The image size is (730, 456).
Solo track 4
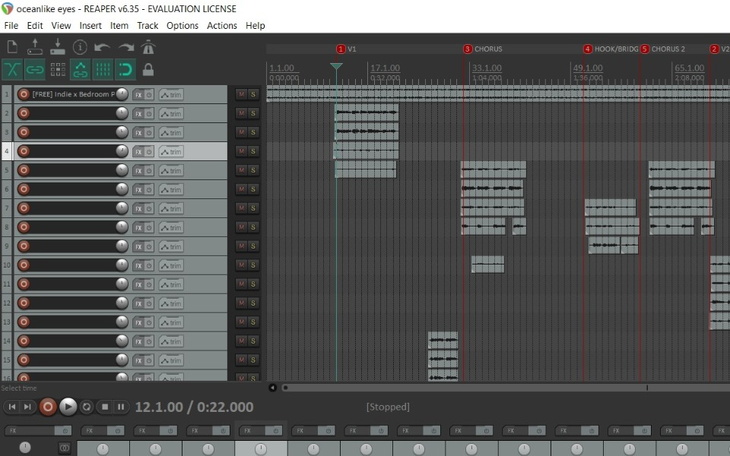point(254,151)
